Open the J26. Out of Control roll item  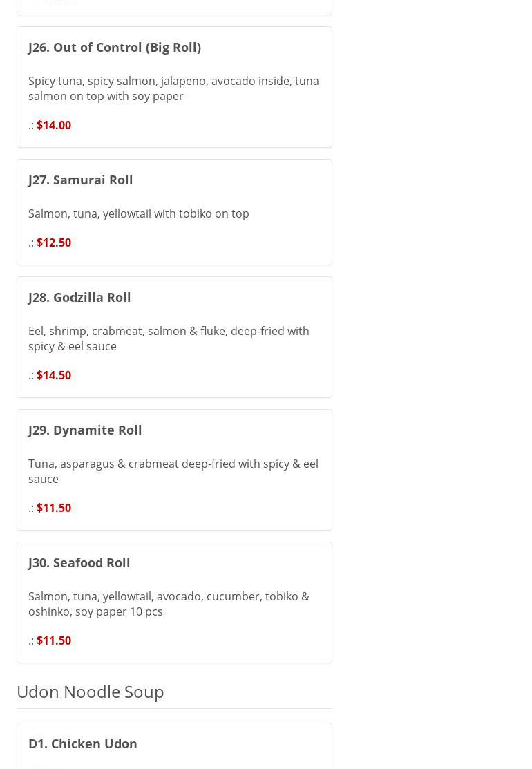coord(115,47)
